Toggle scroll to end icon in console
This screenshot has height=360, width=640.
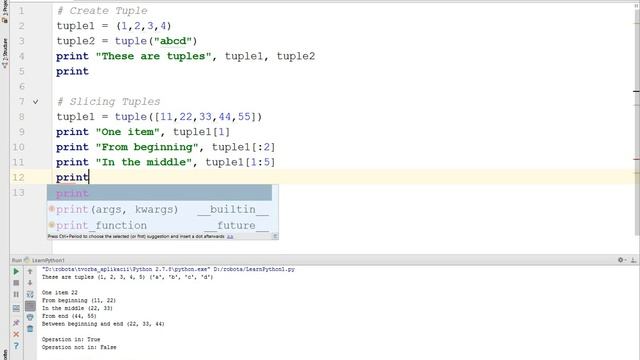pos(30,306)
